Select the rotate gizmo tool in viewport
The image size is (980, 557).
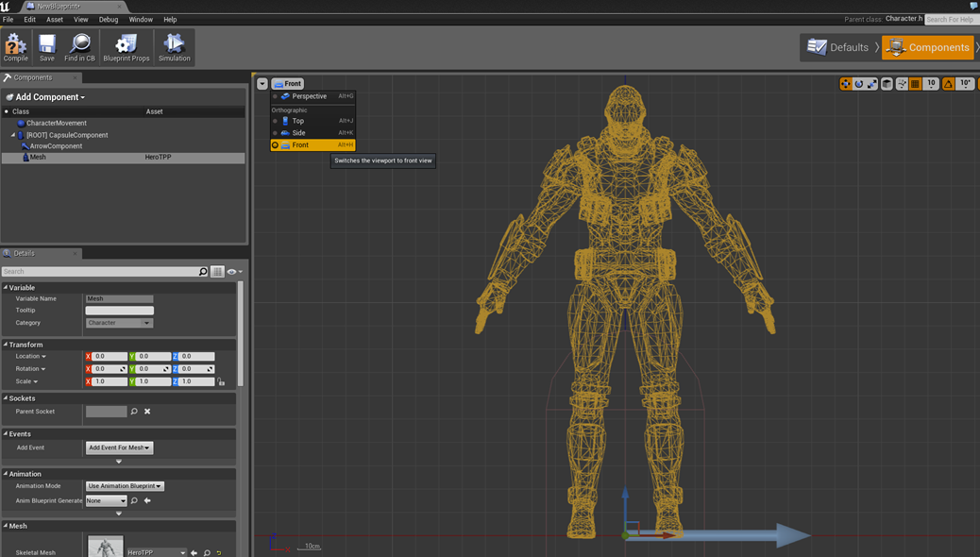859,84
